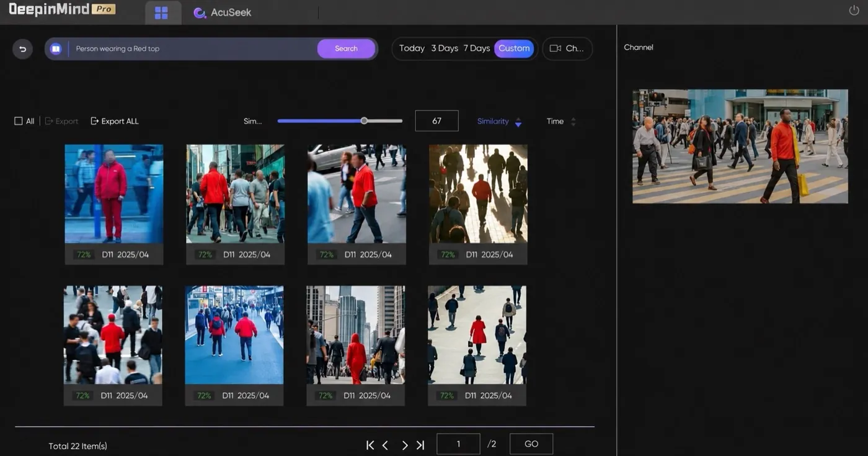Focus the 'Person wearing a Red top' search field
868x456 pixels.
193,48
